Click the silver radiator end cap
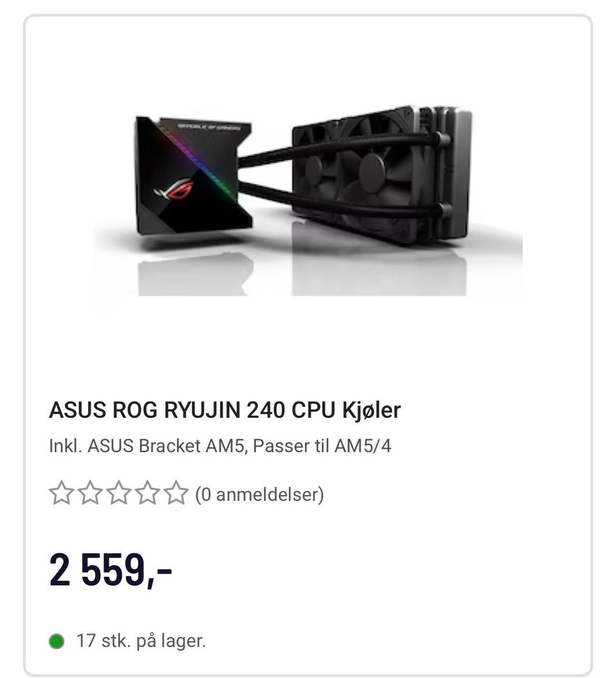This screenshot has width=616, height=678. point(456,173)
